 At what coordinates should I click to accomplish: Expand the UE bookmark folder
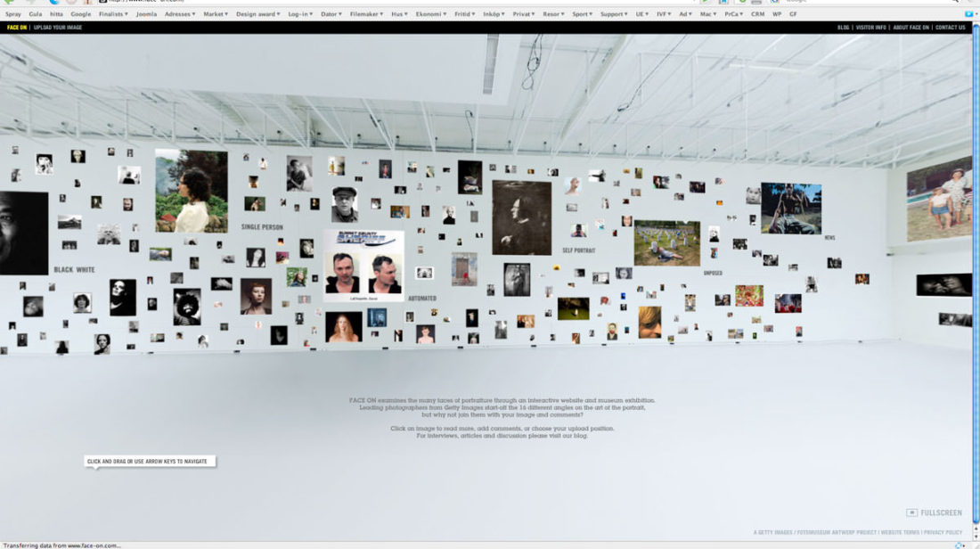click(642, 13)
